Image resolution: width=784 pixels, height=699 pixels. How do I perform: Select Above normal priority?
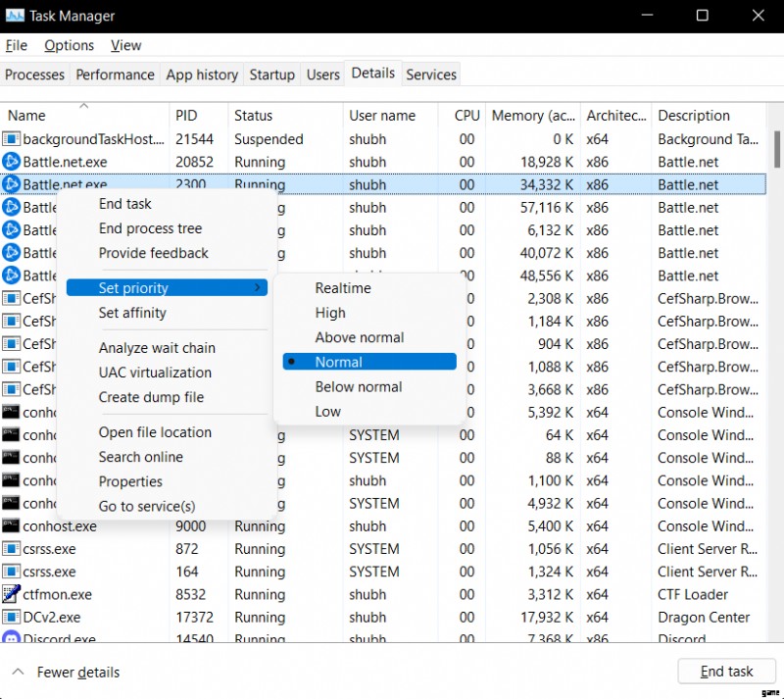click(x=369, y=337)
